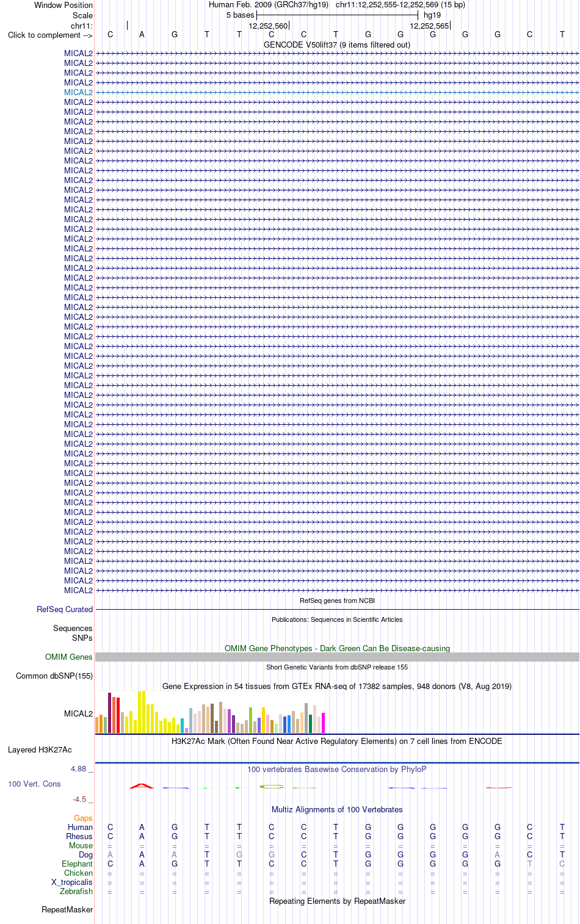The image size is (580, 924).
Task: Open the RefSeq Curated track label
Action: point(65,609)
